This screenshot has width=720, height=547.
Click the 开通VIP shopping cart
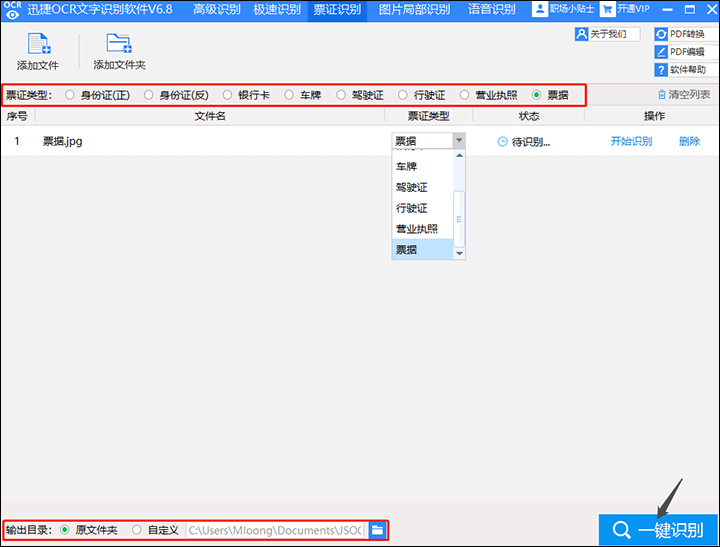tap(607, 9)
